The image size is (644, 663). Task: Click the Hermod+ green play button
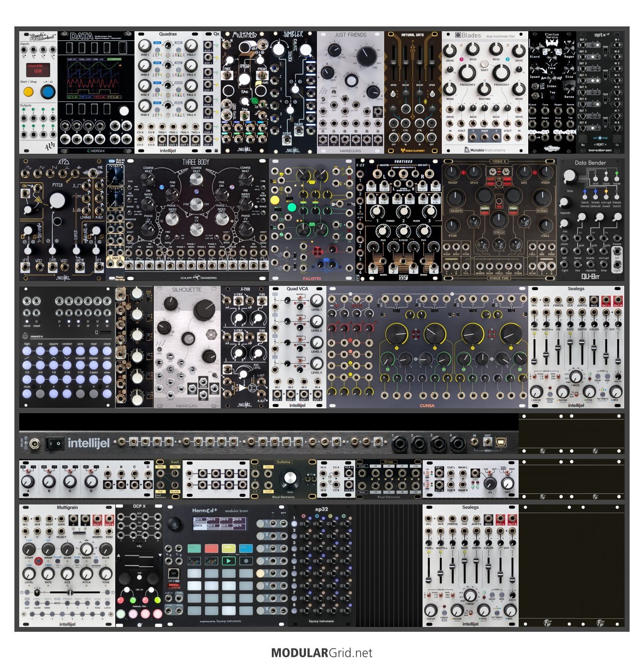229,561
